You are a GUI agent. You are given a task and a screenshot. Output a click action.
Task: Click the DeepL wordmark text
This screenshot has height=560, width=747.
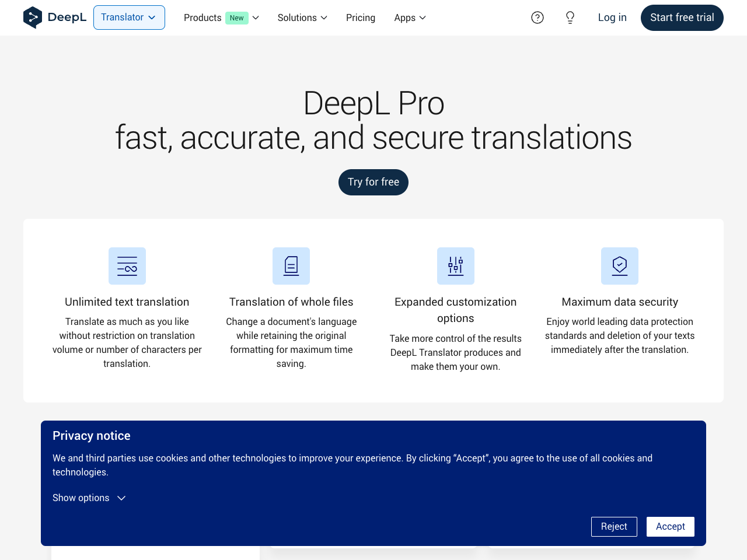67,17
